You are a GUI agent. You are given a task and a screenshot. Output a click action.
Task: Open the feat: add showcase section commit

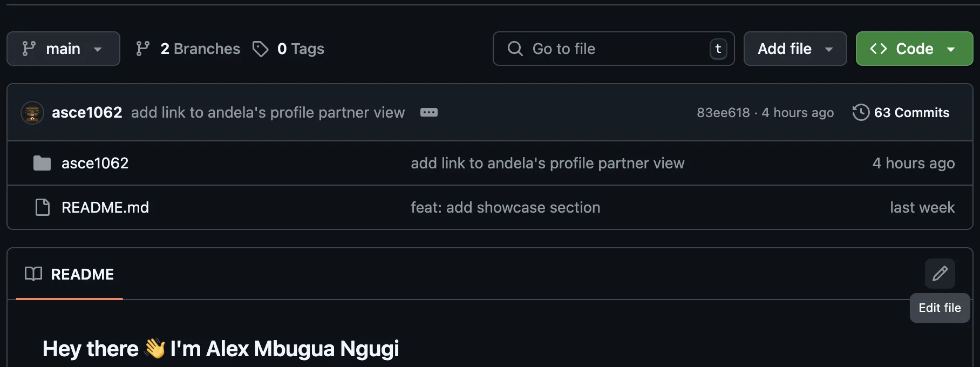tap(505, 207)
